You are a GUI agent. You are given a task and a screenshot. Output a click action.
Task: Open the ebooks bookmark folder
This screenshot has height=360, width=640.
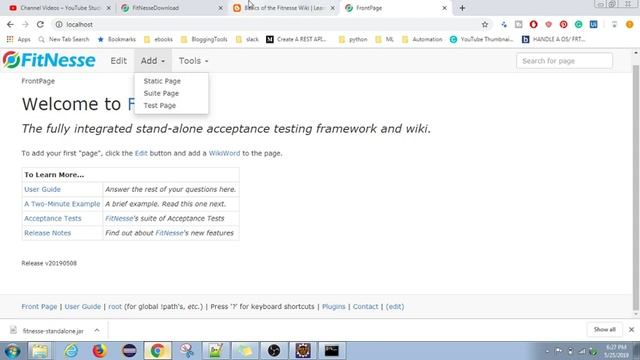pyautogui.click(x=159, y=39)
